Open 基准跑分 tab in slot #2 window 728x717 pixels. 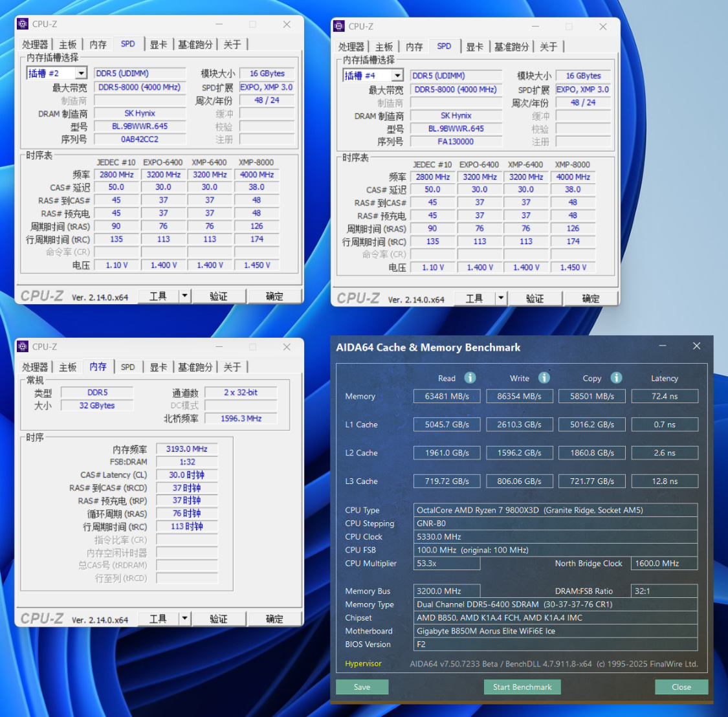click(x=195, y=45)
